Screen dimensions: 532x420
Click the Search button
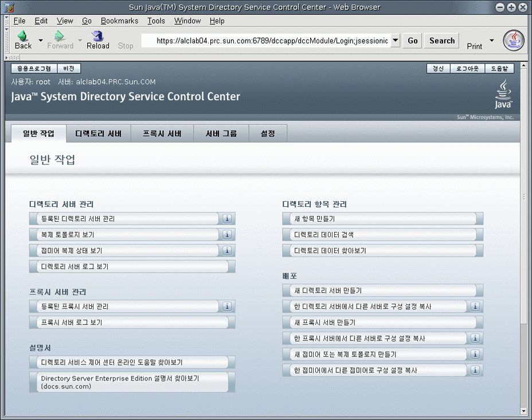pos(442,41)
